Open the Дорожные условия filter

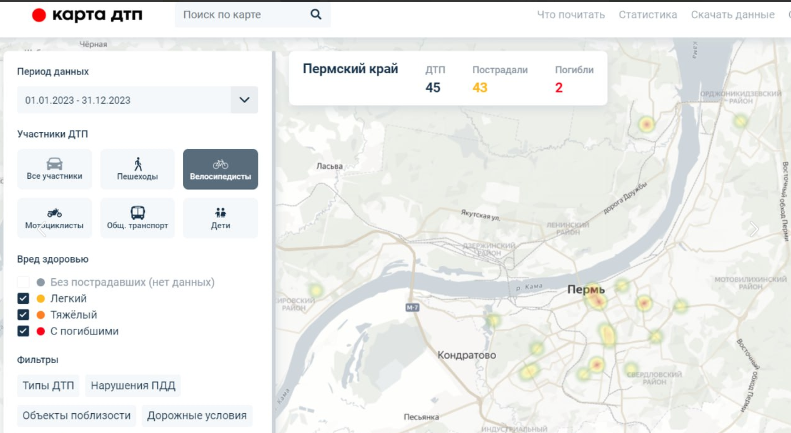(x=195, y=416)
